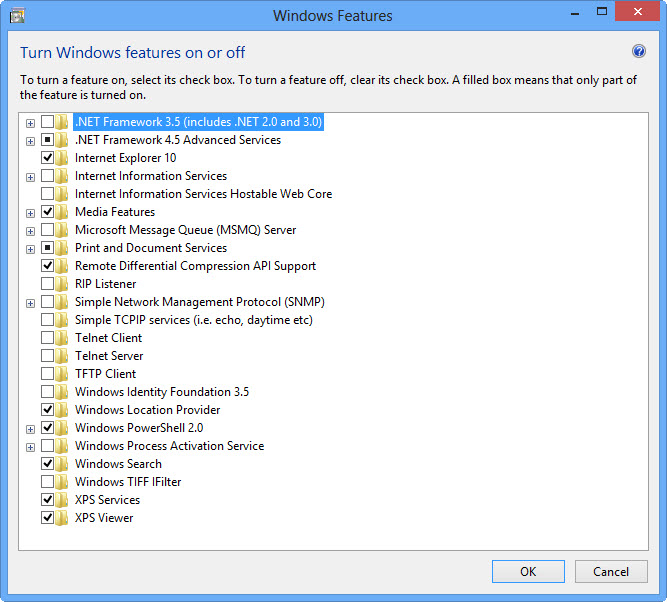This screenshot has height=602, width=667.
Task: Click folder icon beside Media Features
Action: tap(62, 212)
